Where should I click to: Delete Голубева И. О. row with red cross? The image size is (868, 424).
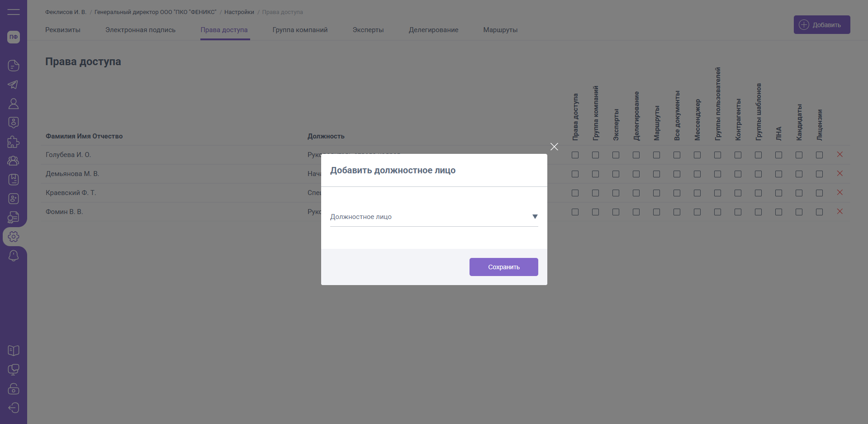(840, 155)
